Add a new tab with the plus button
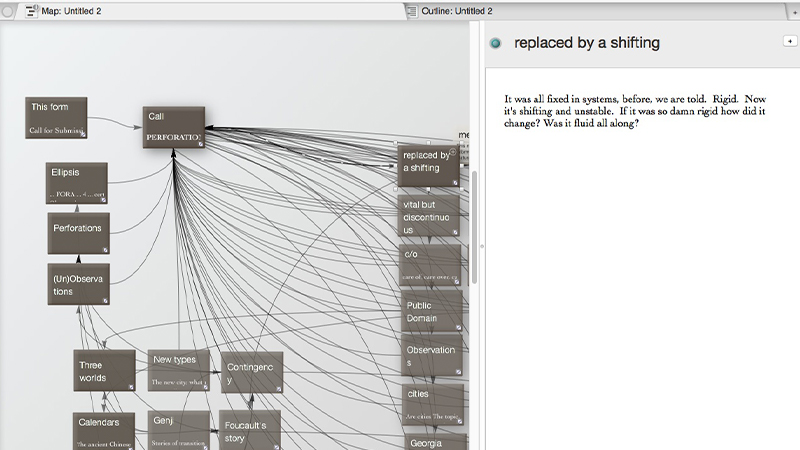Viewport: 800px width, 450px height. coord(794,10)
